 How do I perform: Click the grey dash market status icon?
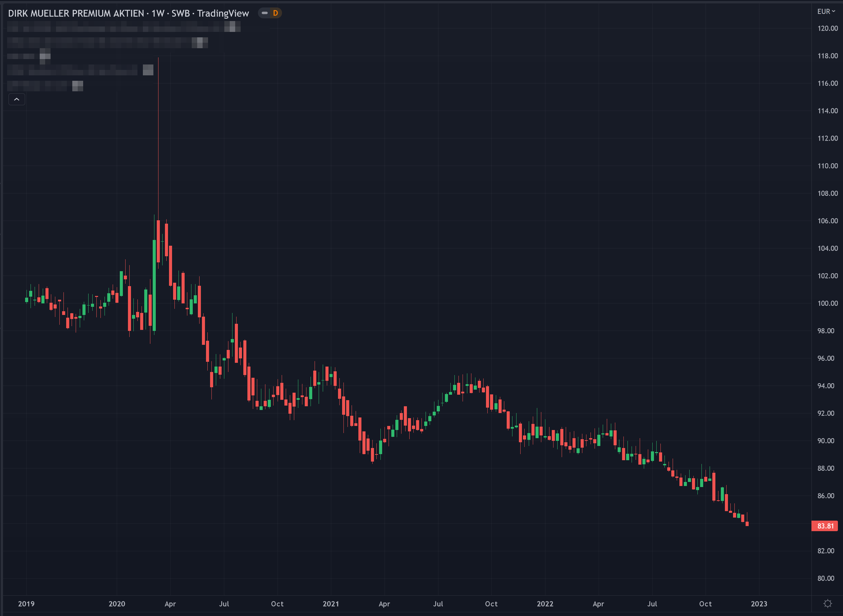click(265, 13)
